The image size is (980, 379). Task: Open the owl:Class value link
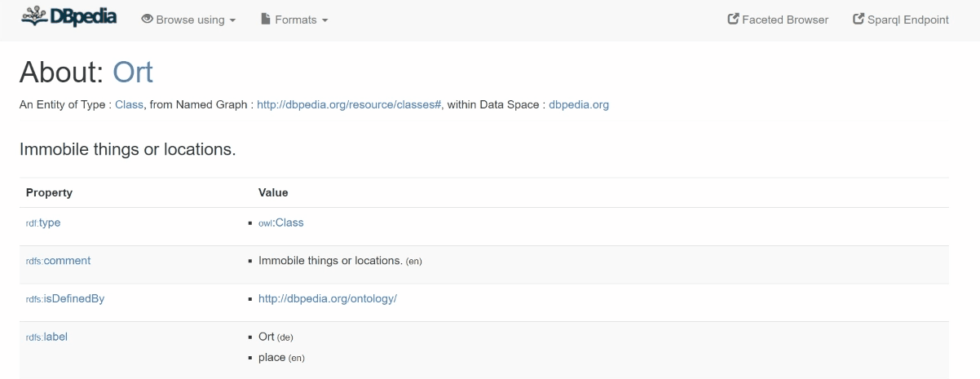[280, 223]
